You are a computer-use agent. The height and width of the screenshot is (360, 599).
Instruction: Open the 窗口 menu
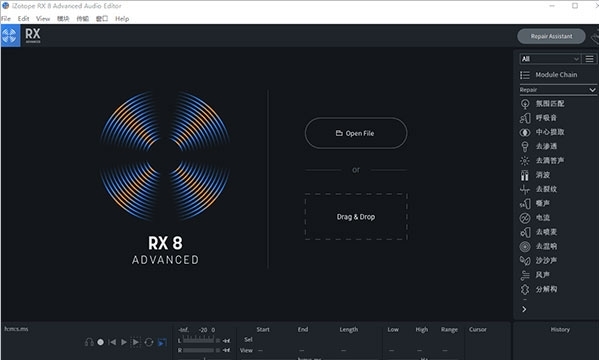tap(102, 18)
